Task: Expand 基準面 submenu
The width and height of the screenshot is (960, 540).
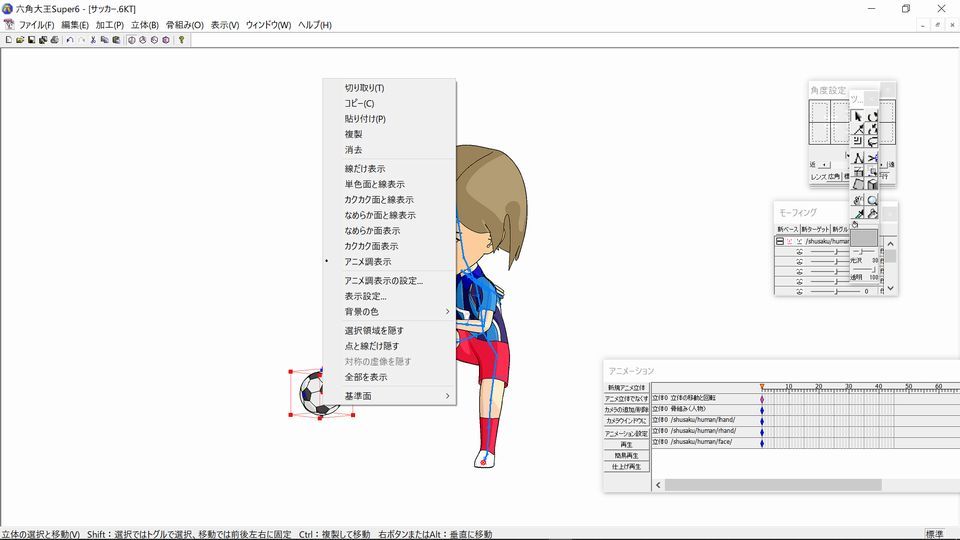Action: pos(389,396)
